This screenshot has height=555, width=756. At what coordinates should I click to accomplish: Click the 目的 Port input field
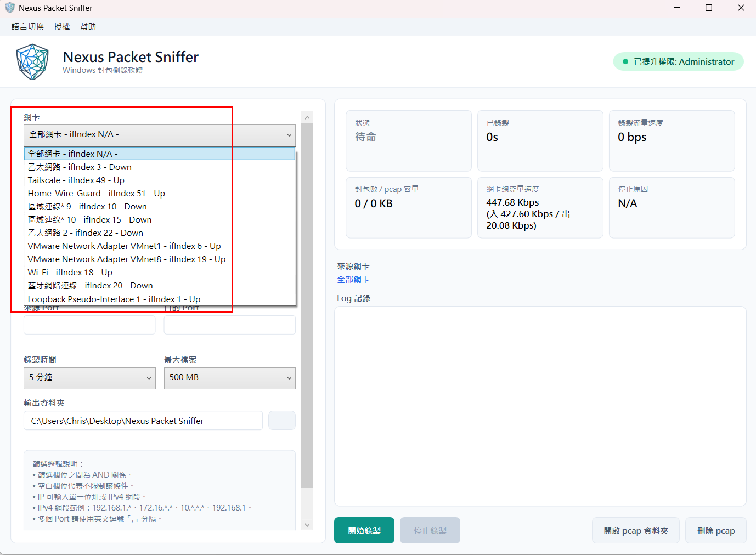pos(230,325)
